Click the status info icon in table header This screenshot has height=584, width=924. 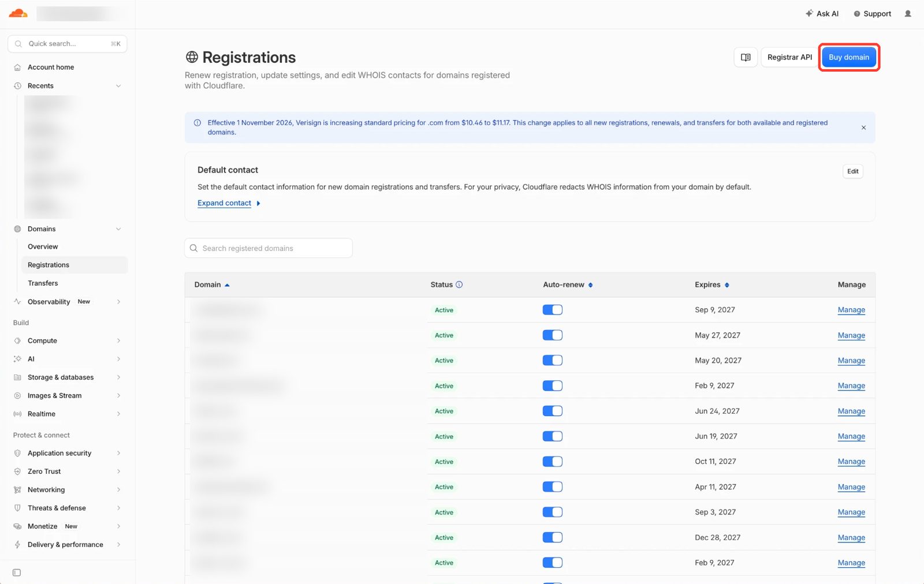tap(459, 284)
